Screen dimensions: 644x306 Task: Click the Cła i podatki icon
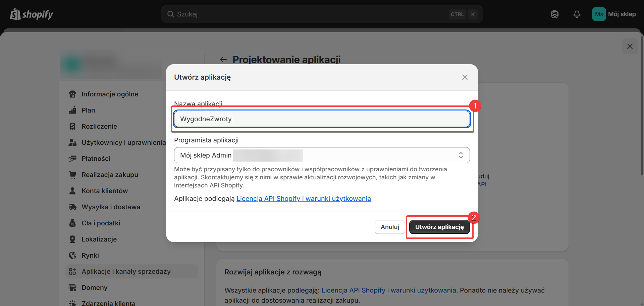point(72,223)
